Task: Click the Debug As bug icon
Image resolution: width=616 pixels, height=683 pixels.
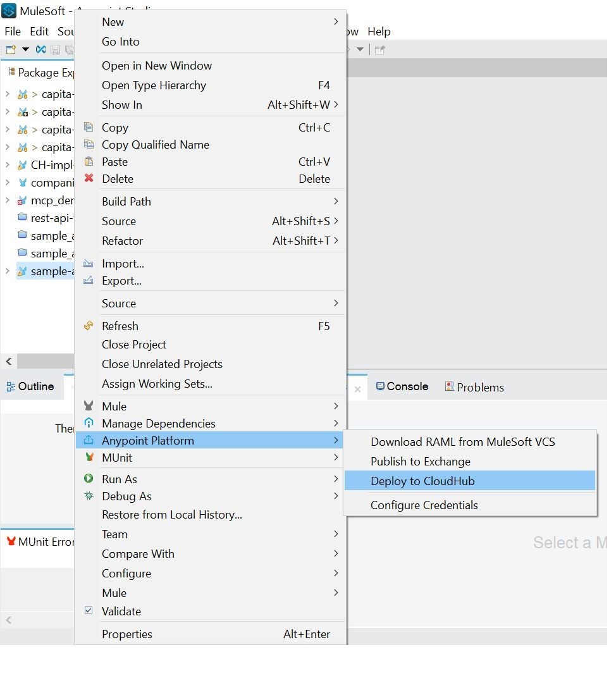Action: [x=89, y=496]
